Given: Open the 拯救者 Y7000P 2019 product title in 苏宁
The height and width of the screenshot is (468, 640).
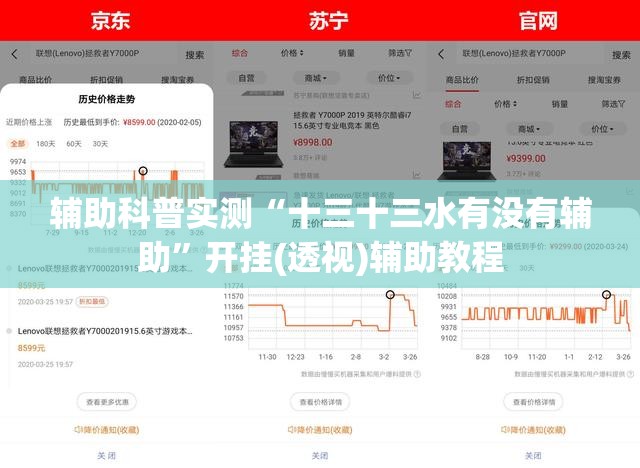Looking at the screenshot, I should [x=352, y=120].
